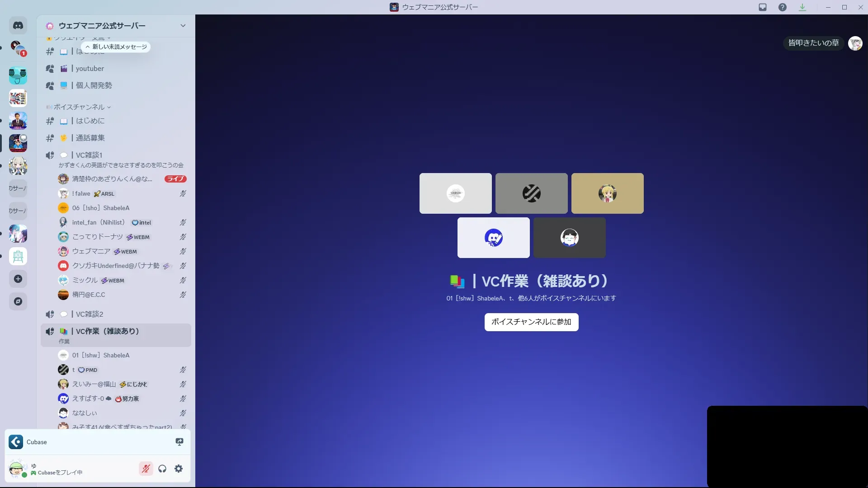Viewport: 868px width, 488px height.
Task: Jump to 新しい未読メッセージ indicator
Action: click(116, 47)
